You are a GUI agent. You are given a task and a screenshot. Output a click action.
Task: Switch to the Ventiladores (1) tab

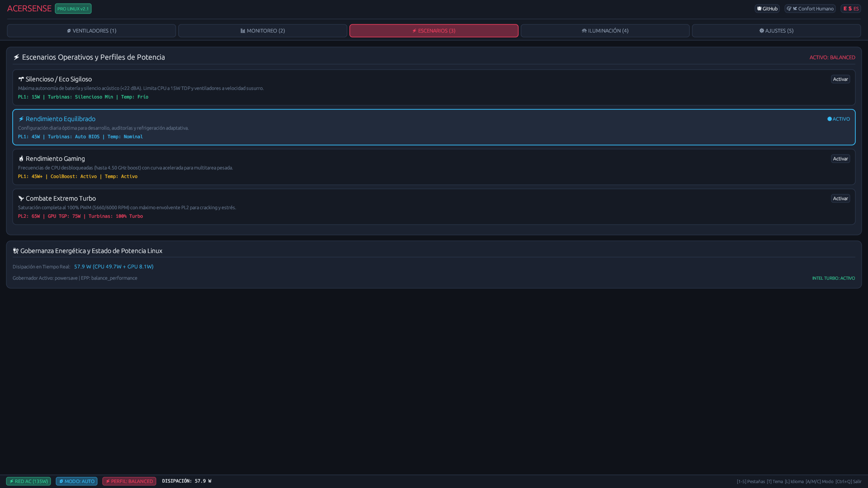tap(91, 31)
